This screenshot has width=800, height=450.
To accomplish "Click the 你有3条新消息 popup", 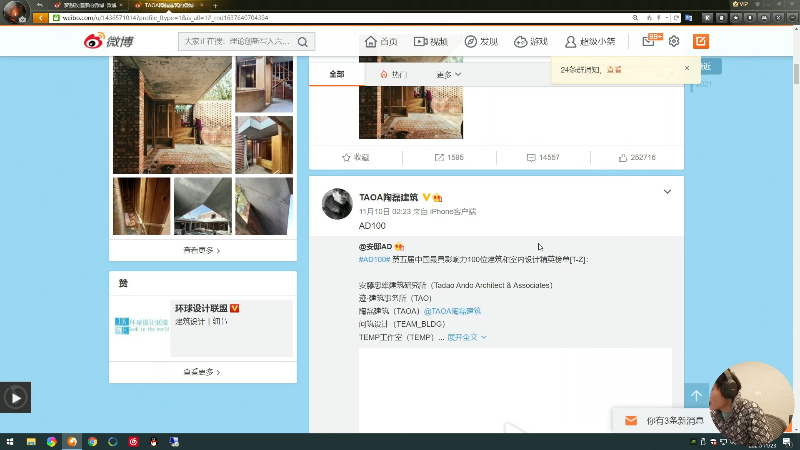I will click(663, 420).
